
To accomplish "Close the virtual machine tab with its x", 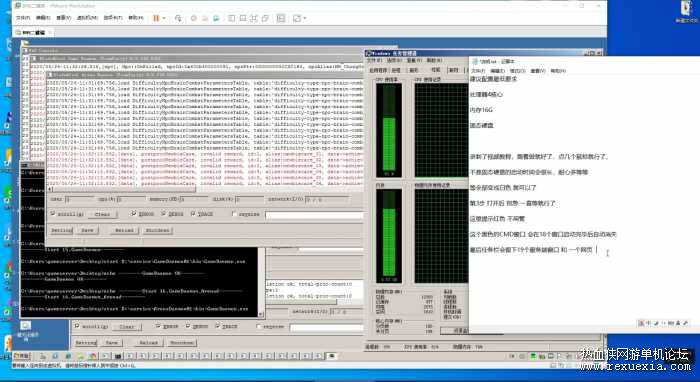I will pyautogui.click(x=50, y=33).
